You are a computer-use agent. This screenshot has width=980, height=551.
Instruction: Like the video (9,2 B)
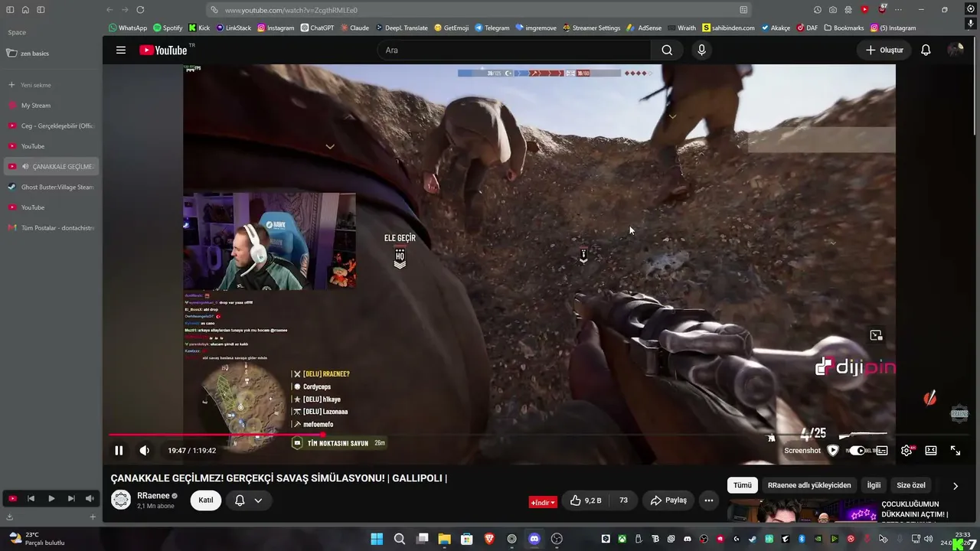point(586,500)
